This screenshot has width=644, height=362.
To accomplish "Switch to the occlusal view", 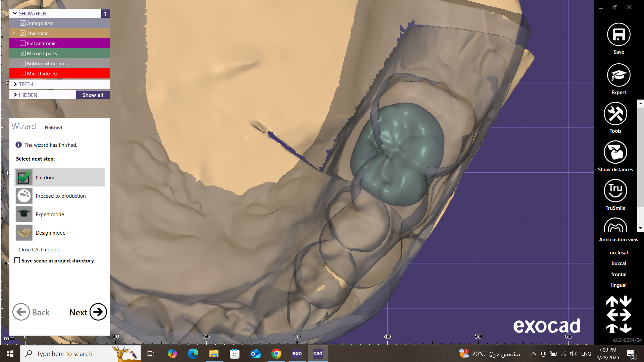I will point(619,253).
